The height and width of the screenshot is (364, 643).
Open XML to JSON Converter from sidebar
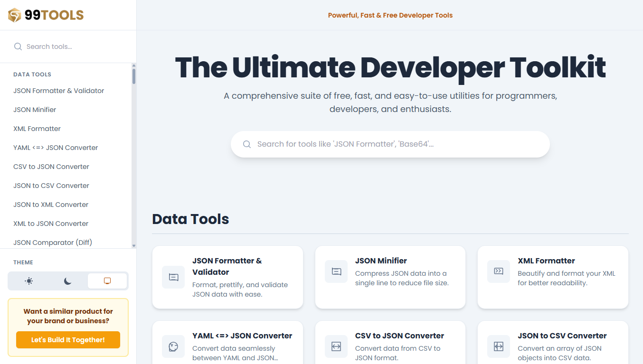[50, 224]
